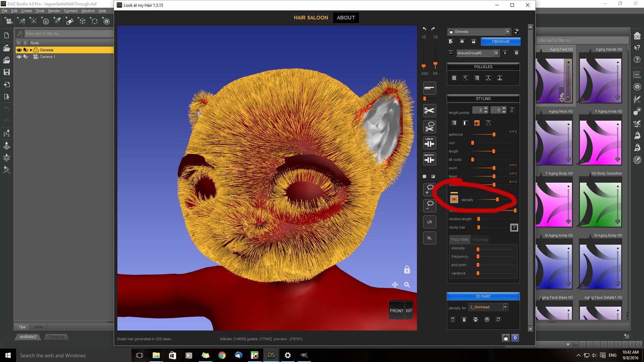Open the 2_SkinHead density surface dropdown

point(505,307)
